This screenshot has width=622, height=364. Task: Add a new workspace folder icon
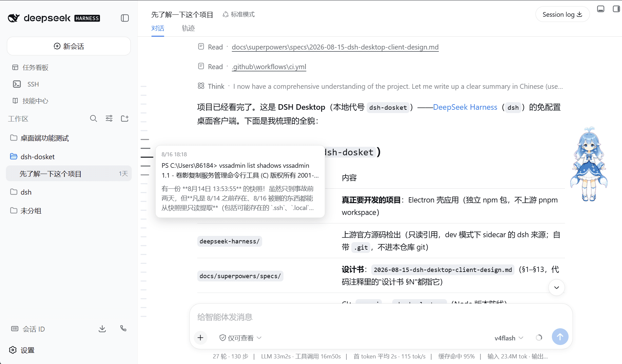tap(125, 119)
